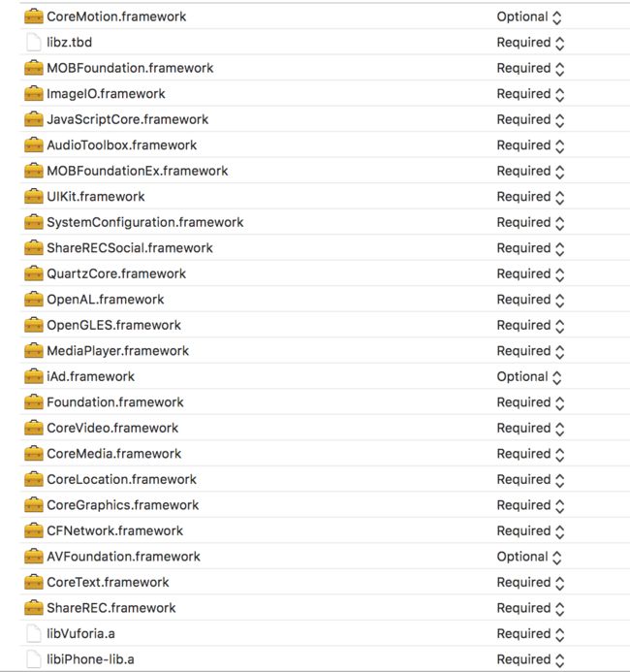This screenshot has height=672, width=630.
Task: Click the CoreLocation.framework toolbox icon
Action: point(34,480)
